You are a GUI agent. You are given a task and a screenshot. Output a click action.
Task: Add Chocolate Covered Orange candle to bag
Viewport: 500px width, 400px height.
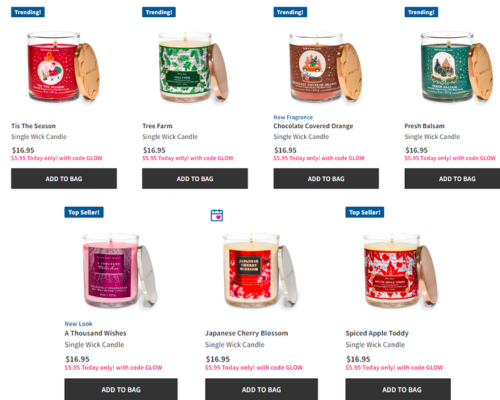[326, 179]
